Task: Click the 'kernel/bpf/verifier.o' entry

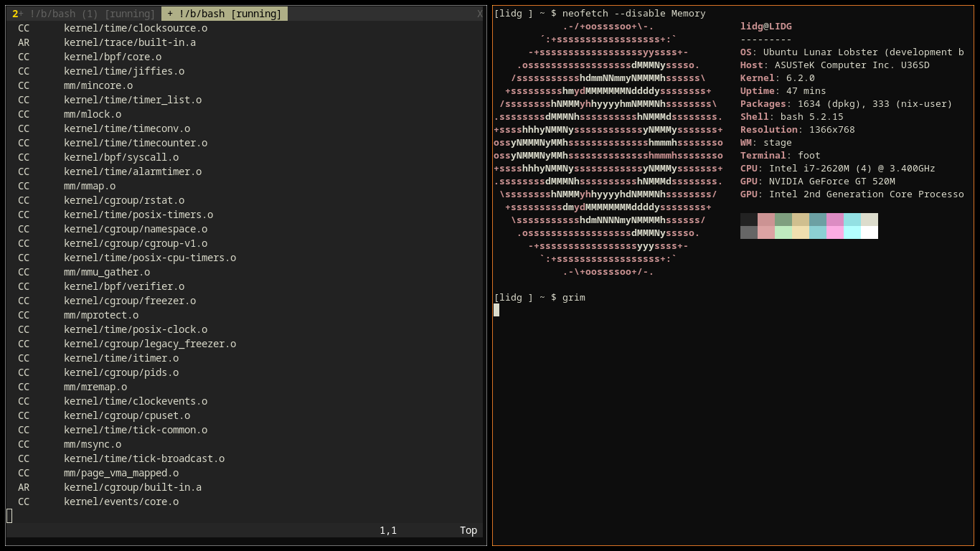Action: (x=124, y=286)
